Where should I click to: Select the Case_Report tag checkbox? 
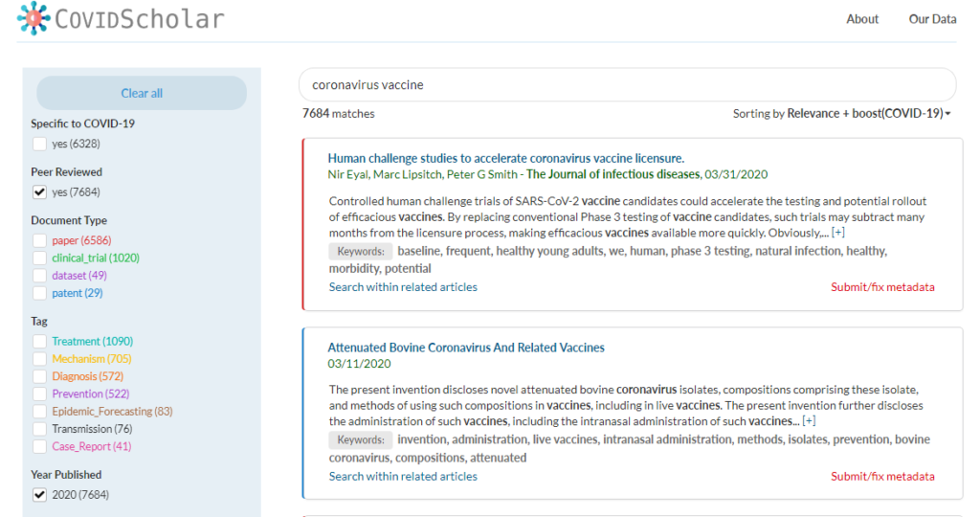coord(39,446)
